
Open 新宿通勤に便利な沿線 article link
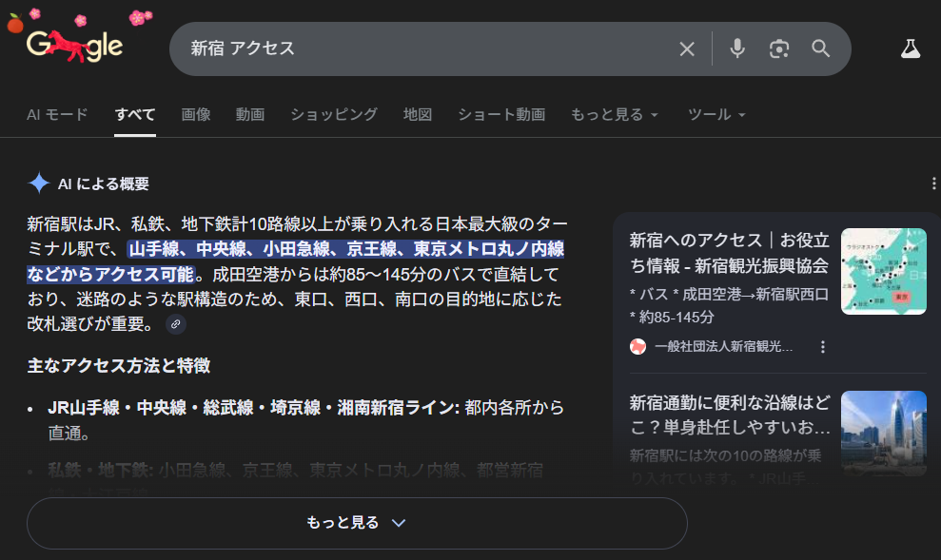point(729,415)
